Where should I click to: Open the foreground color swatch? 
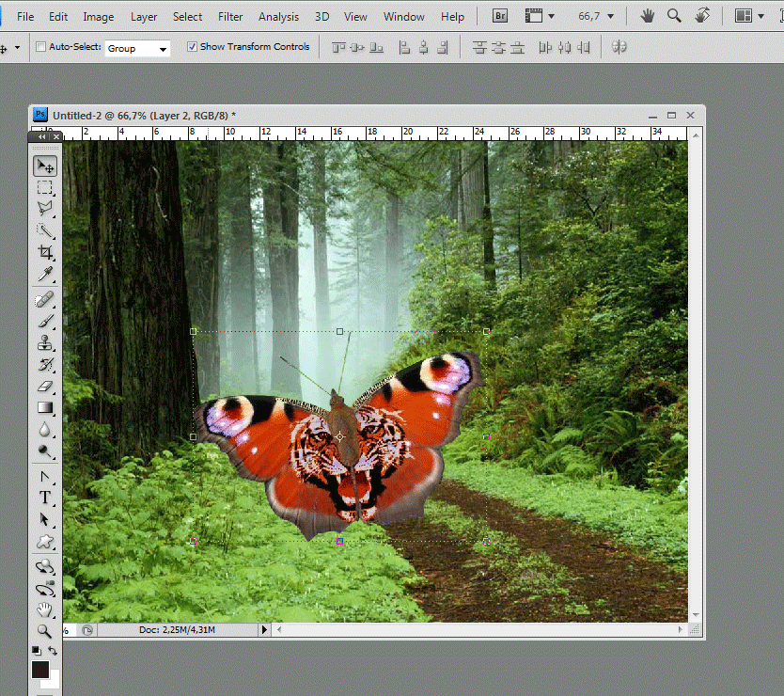click(40, 670)
